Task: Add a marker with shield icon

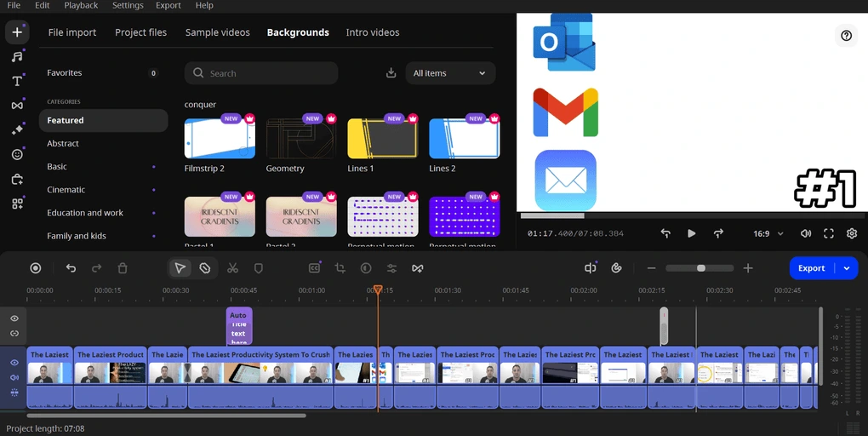Action: coord(258,268)
